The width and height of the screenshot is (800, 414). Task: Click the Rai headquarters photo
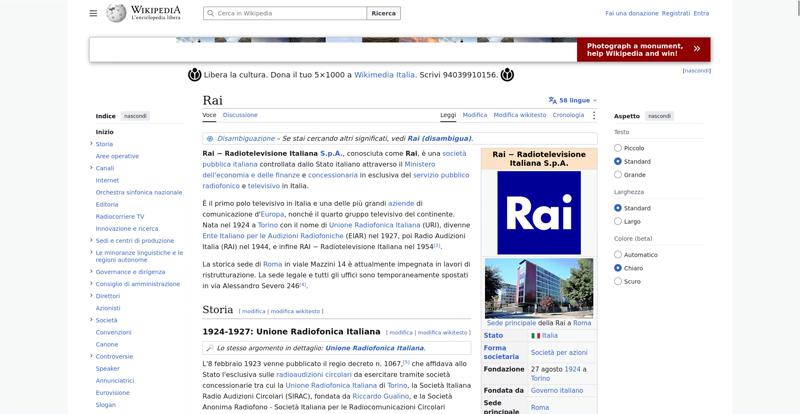click(x=539, y=288)
